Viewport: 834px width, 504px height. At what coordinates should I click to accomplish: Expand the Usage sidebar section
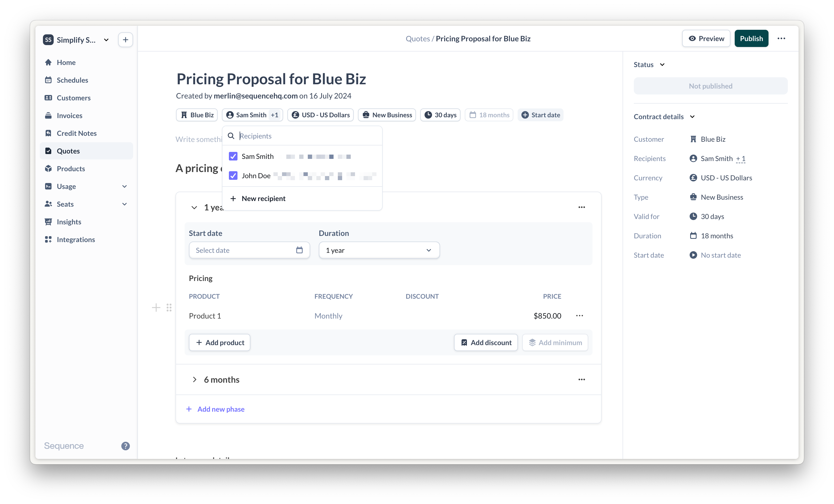click(x=125, y=186)
